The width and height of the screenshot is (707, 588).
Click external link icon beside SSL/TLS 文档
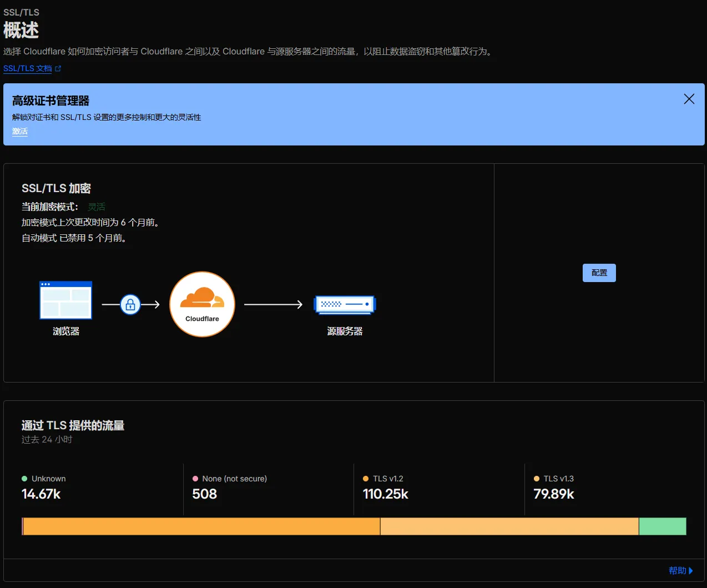(x=58, y=69)
